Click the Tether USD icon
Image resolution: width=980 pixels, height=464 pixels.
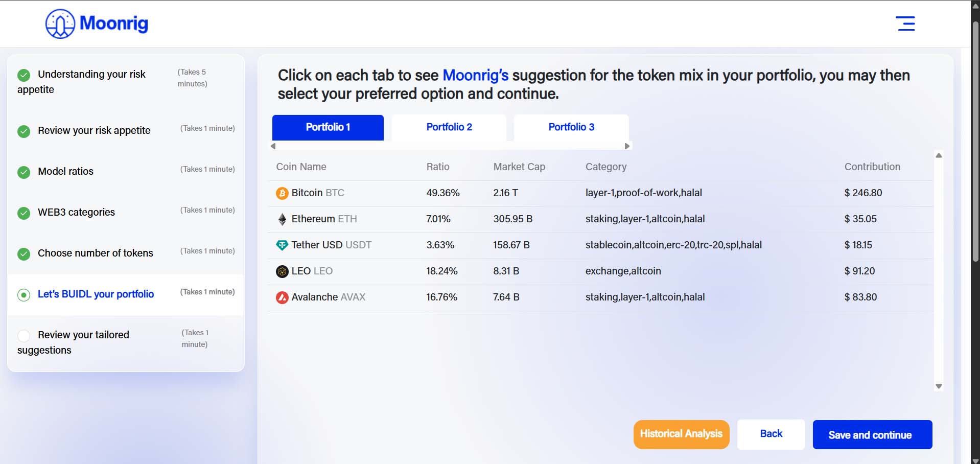282,245
